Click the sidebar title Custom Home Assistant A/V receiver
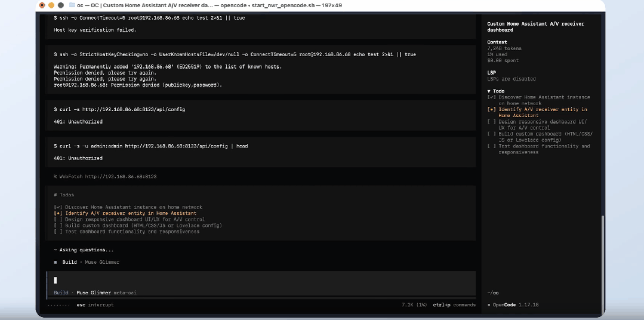The image size is (644, 320). pos(535,27)
